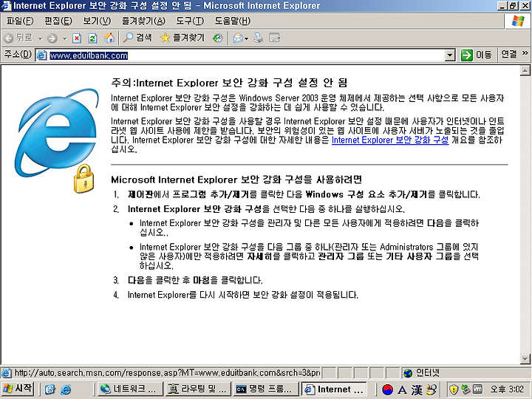Open the Mail dropdown arrow
Screen dimensions: 532x399
coord(247,38)
